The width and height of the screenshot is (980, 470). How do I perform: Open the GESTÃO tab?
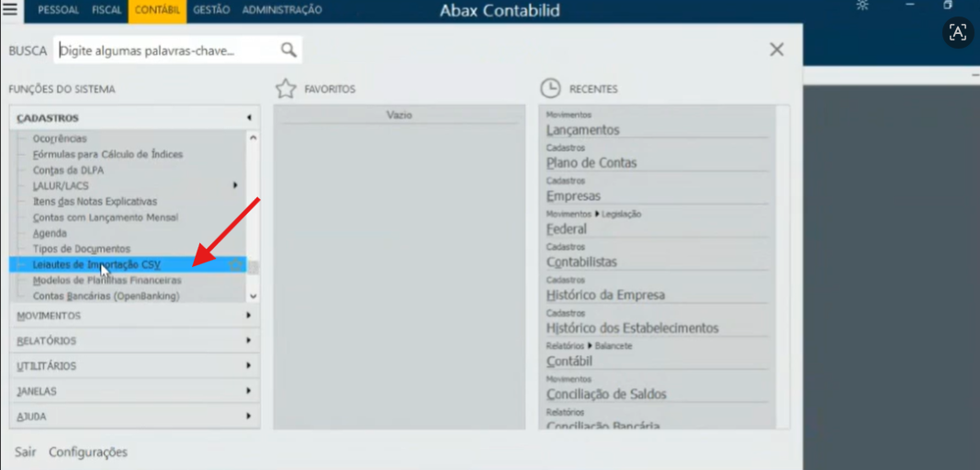click(211, 10)
